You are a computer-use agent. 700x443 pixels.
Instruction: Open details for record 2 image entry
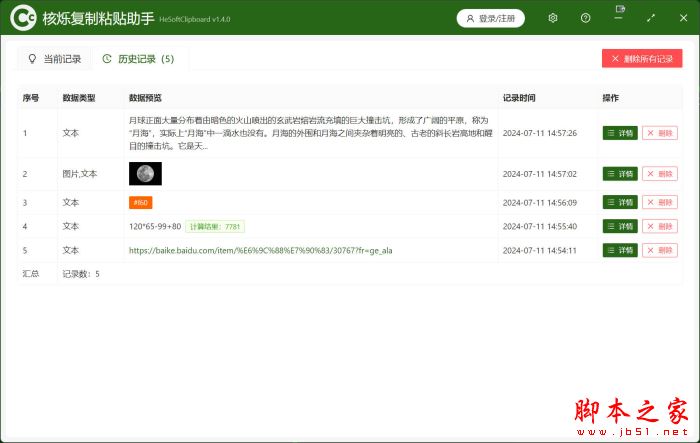coord(620,174)
